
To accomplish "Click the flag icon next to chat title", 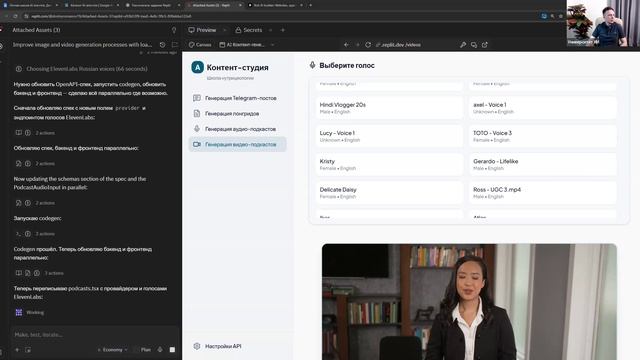I will (x=175, y=44).
